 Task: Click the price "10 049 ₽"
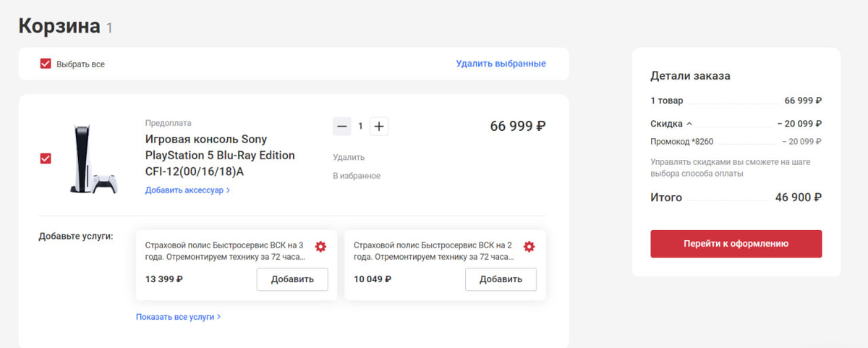[x=373, y=279]
